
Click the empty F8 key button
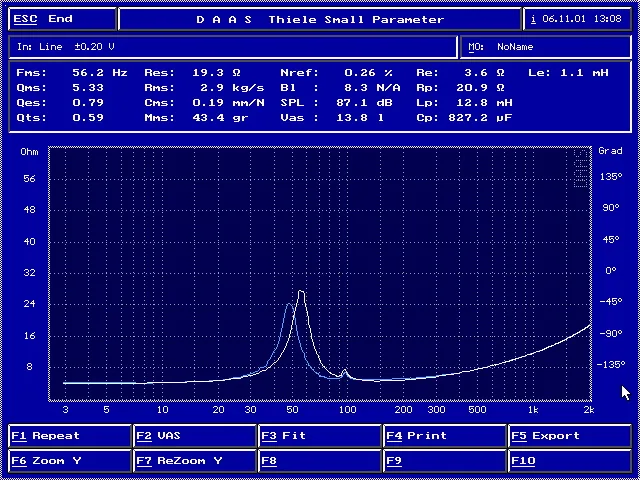click(320, 461)
